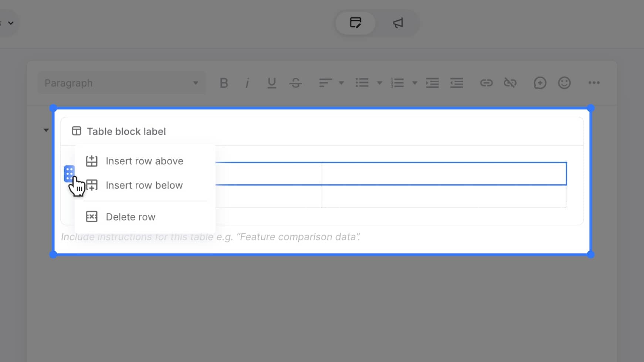
Task: Toggle bold formatting
Action: [x=224, y=83]
